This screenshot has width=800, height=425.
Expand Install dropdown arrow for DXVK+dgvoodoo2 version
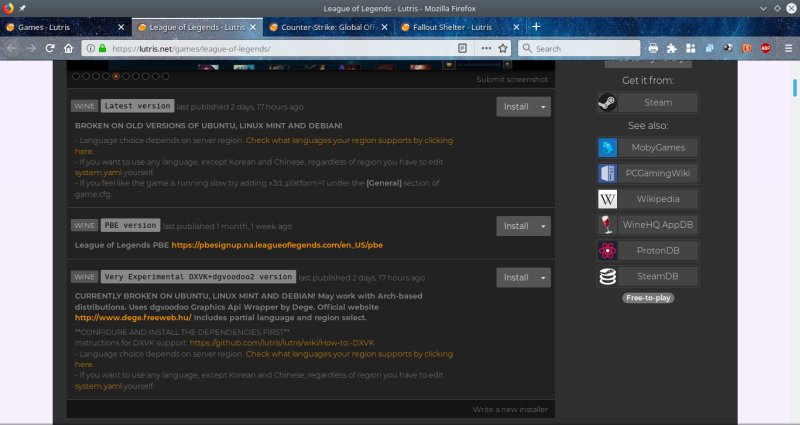pyautogui.click(x=543, y=278)
